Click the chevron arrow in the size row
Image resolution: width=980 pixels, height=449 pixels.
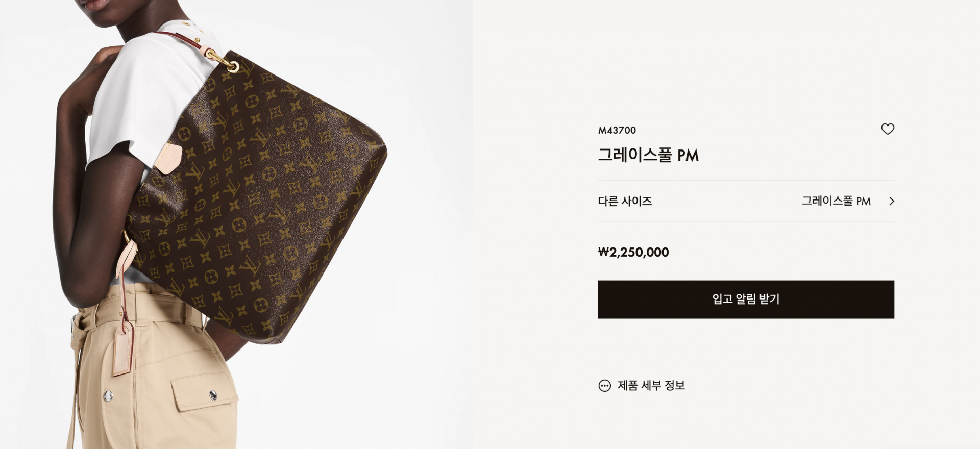pos(892,201)
